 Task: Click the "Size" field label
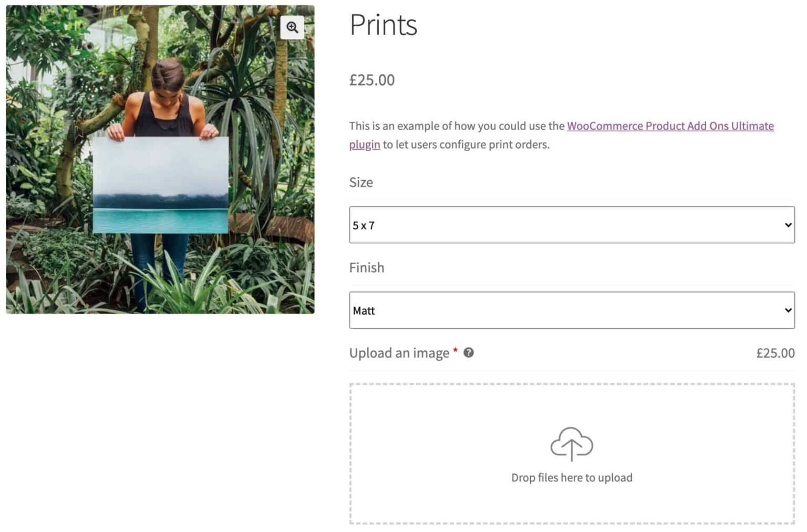tap(361, 182)
